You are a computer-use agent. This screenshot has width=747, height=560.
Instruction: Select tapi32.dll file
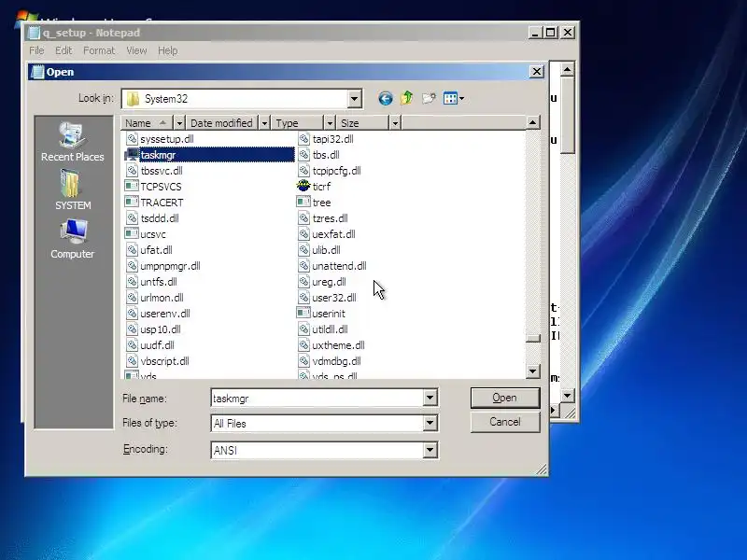tap(325, 138)
